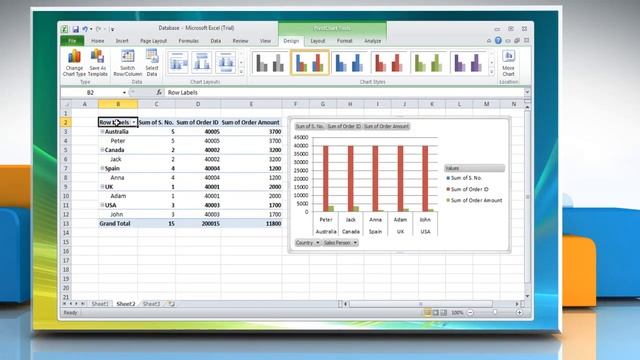The height and width of the screenshot is (360, 640).
Task: Open the File tab
Action: click(72, 41)
